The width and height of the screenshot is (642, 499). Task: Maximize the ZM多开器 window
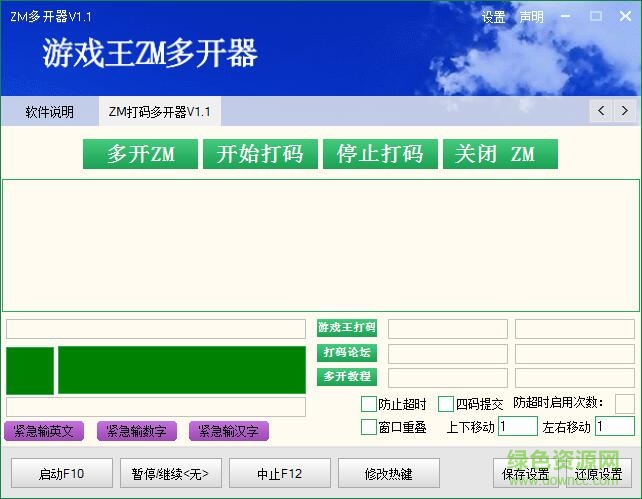(x=596, y=16)
